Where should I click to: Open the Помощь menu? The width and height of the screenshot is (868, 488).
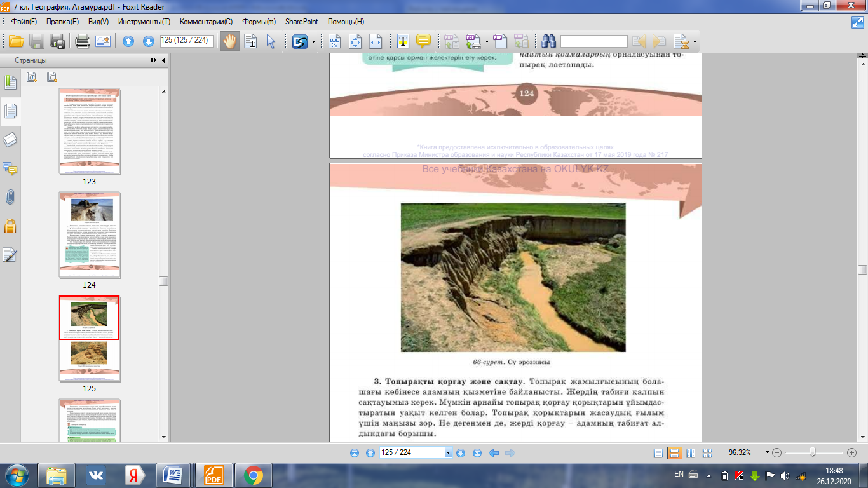(346, 22)
